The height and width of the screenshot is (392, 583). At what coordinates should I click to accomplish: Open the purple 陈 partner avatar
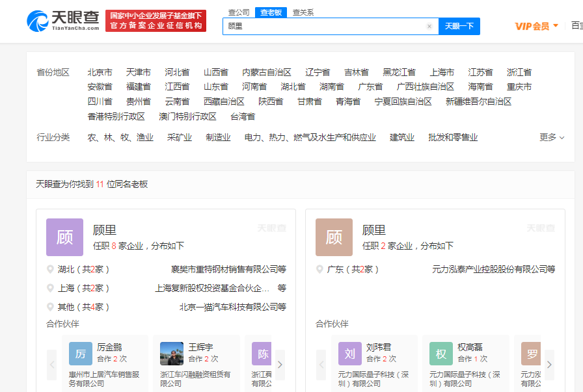coord(262,354)
